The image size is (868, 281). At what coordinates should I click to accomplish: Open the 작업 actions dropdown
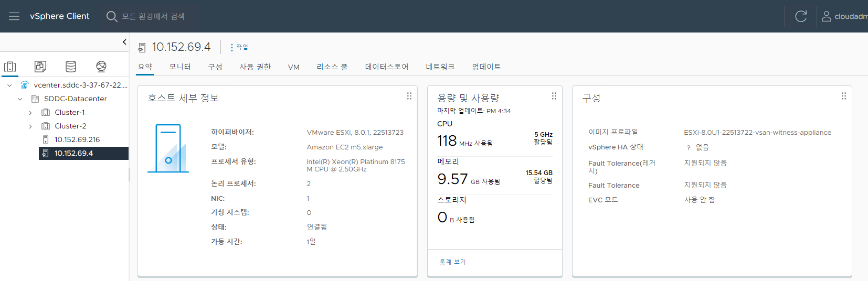pos(239,47)
